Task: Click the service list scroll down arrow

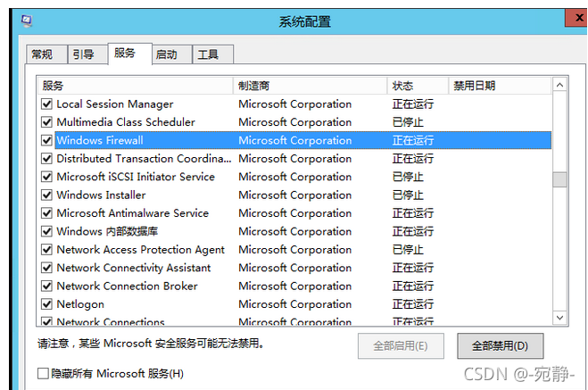Action: [x=559, y=318]
